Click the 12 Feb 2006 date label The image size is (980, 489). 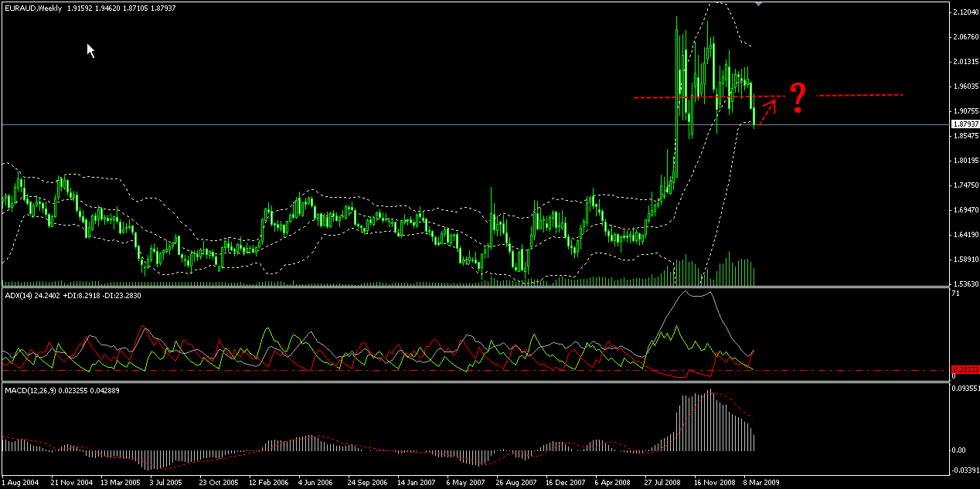click(269, 482)
